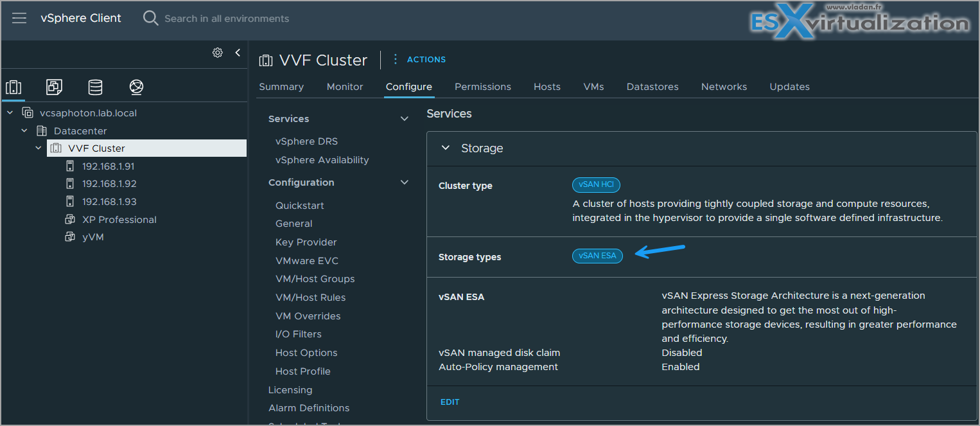Click the host icon for 192.168.1.92

click(70, 184)
